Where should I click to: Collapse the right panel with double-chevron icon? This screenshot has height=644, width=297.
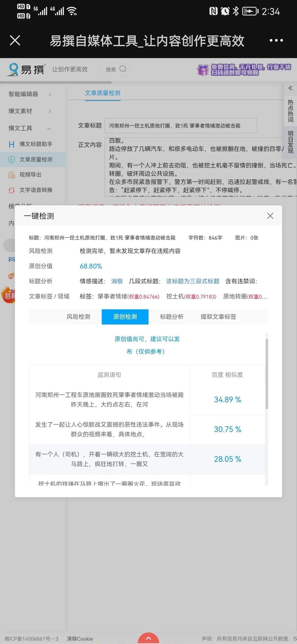coord(290,88)
